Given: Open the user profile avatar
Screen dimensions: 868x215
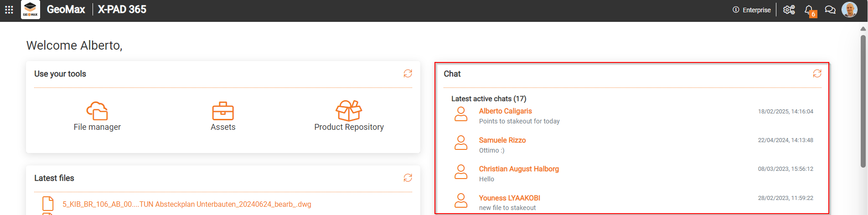Looking at the screenshot, I should click(x=849, y=10).
